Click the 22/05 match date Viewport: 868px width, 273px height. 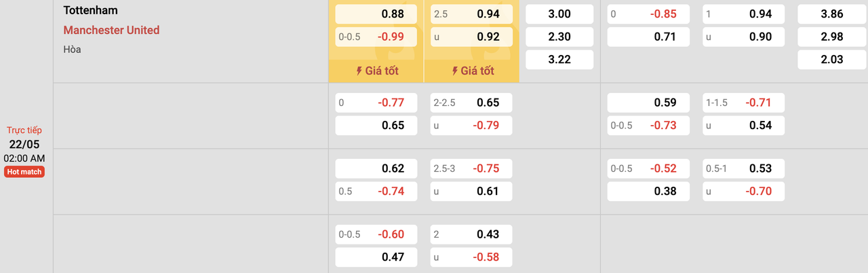click(24, 144)
